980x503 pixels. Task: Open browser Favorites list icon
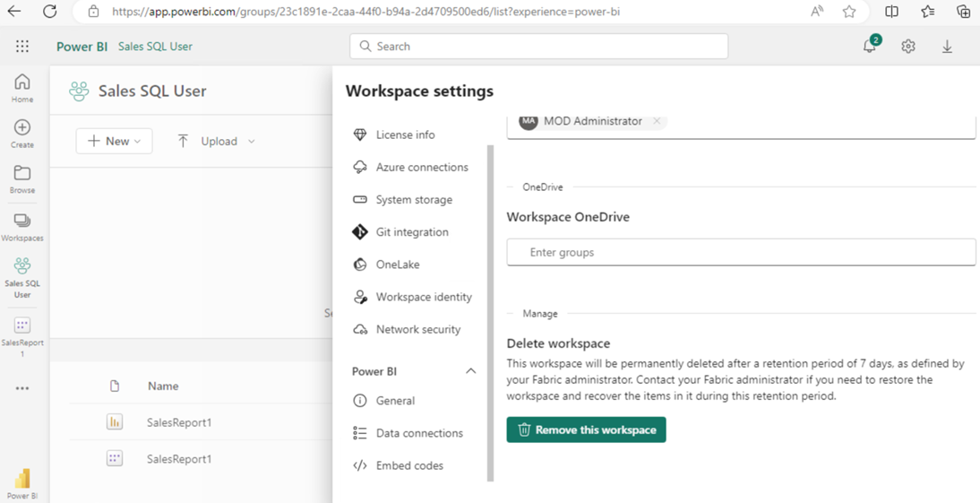pos(928,12)
